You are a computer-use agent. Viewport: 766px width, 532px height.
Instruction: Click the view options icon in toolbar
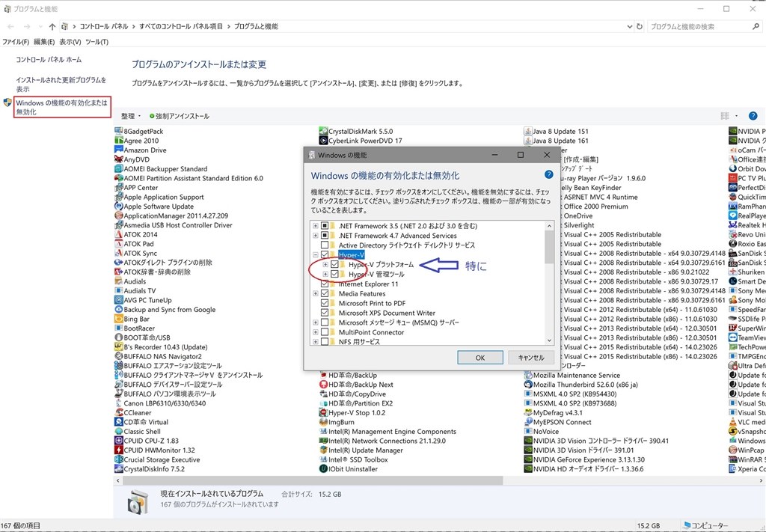(x=725, y=116)
